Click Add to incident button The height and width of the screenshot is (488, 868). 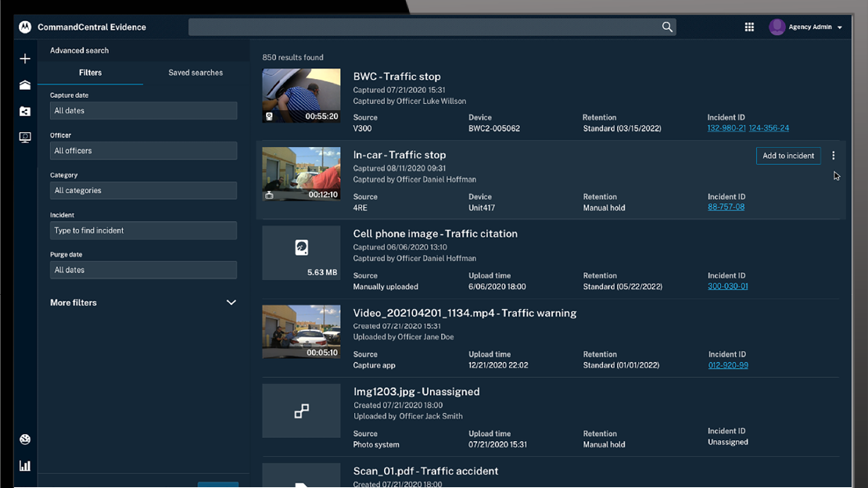[x=788, y=156]
